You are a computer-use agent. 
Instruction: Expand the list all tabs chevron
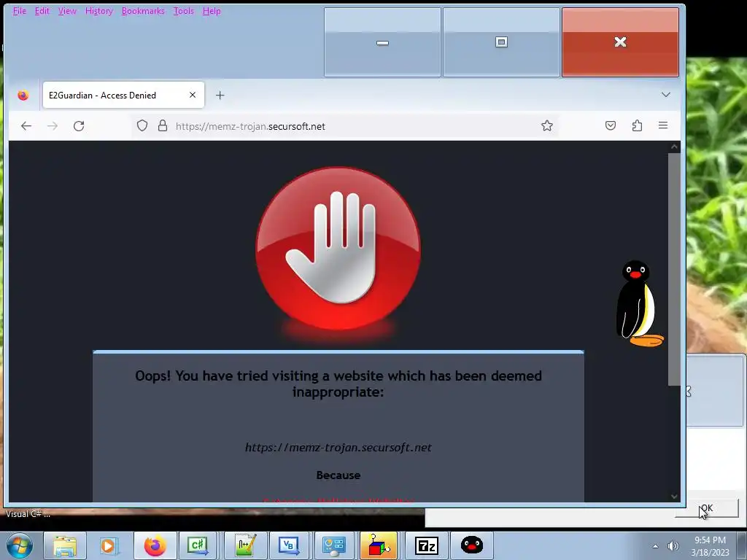click(x=665, y=95)
